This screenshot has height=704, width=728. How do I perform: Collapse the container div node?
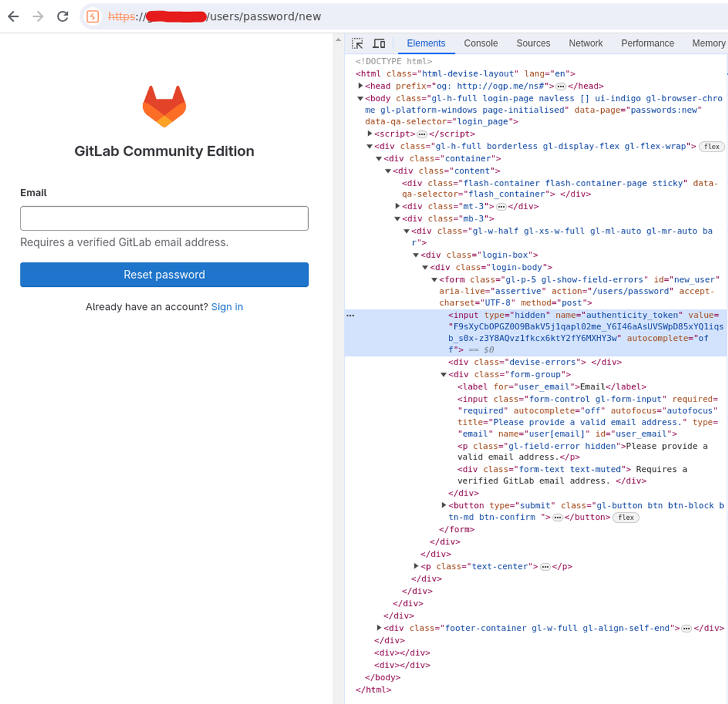379,159
